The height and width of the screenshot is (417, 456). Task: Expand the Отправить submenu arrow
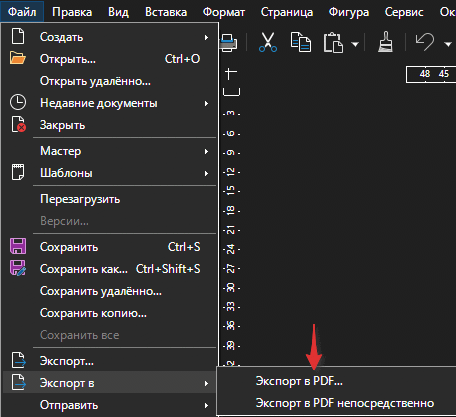click(206, 405)
